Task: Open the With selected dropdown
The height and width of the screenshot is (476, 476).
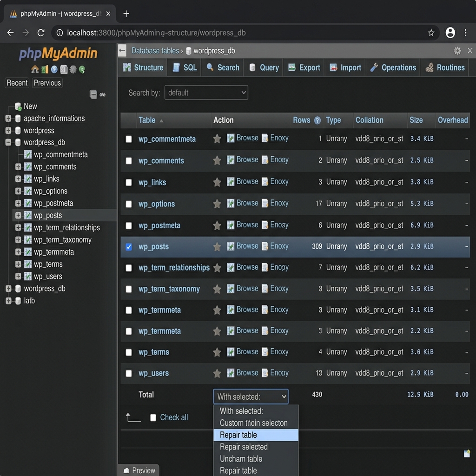Action: point(251,397)
